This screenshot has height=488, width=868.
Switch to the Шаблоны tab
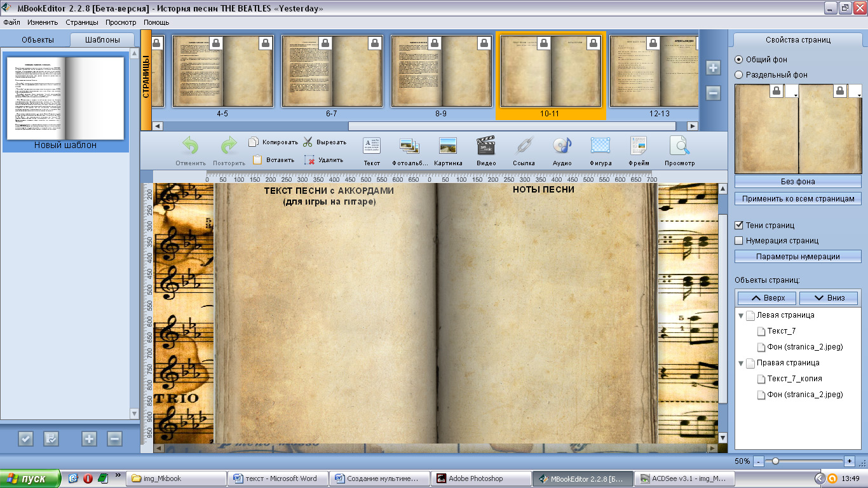[x=103, y=39]
